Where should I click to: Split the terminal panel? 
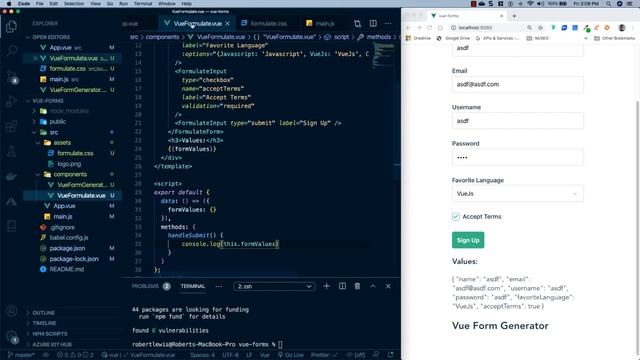click(x=342, y=286)
